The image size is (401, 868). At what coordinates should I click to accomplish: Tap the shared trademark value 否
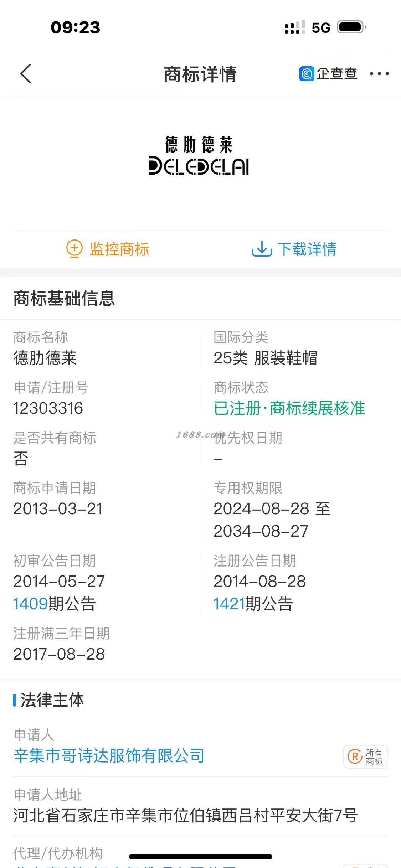click(x=21, y=459)
